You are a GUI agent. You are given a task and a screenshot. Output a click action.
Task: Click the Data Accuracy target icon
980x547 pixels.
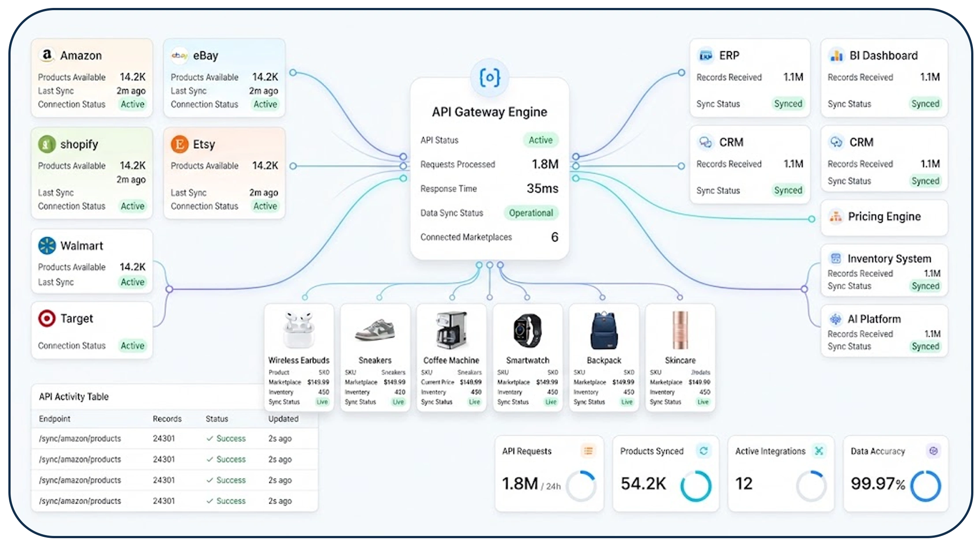[x=933, y=451]
